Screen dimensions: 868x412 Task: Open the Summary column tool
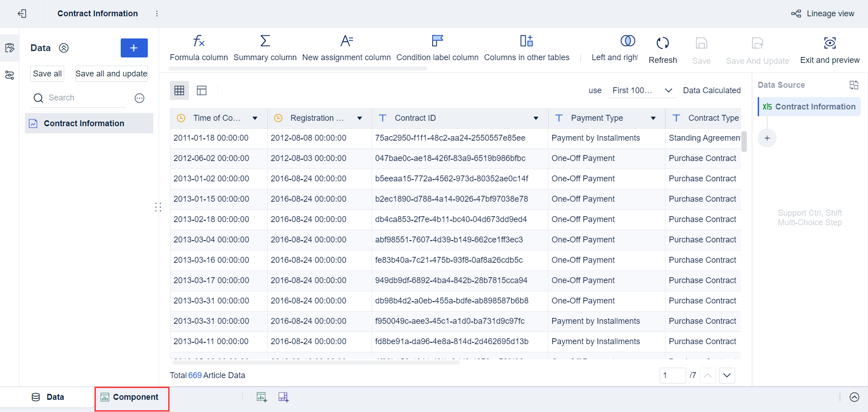(265, 47)
